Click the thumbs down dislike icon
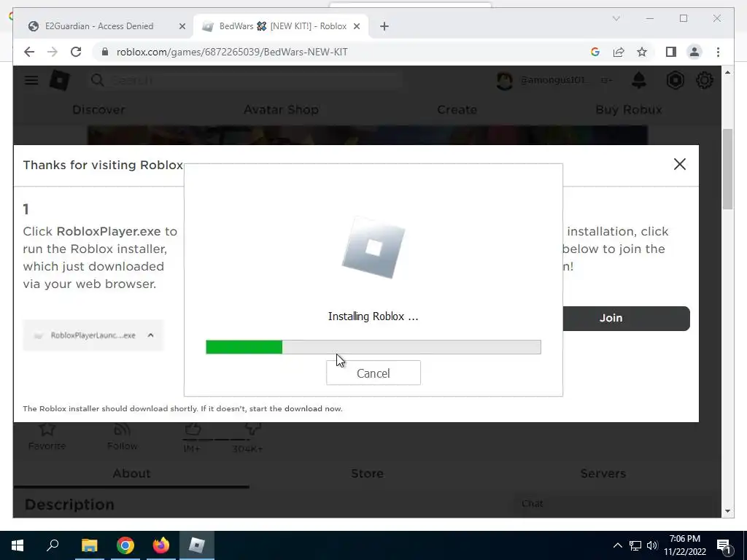The image size is (747, 560). coord(252,429)
